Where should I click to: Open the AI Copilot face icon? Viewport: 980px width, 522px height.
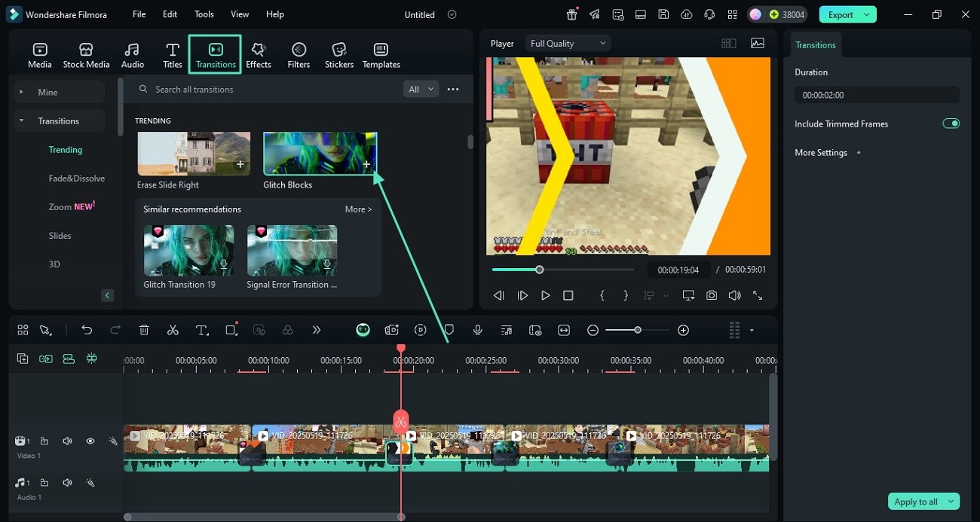click(x=363, y=330)
